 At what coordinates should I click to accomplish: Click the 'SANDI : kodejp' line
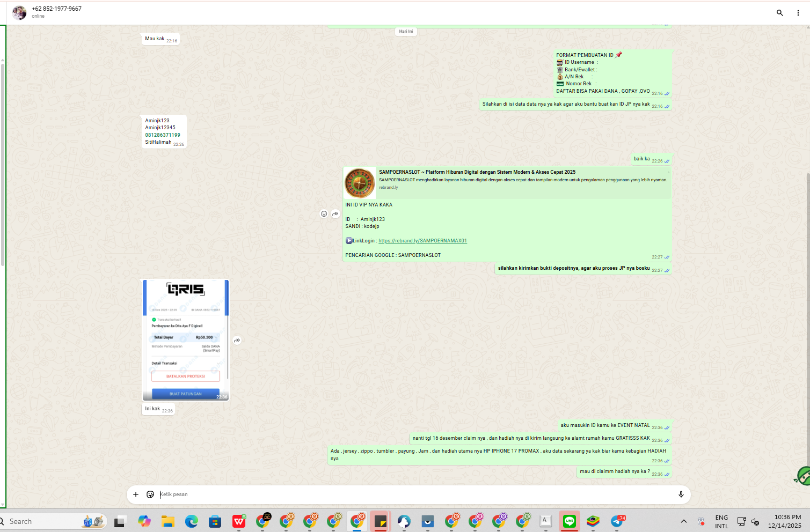(x=362, y=226)
